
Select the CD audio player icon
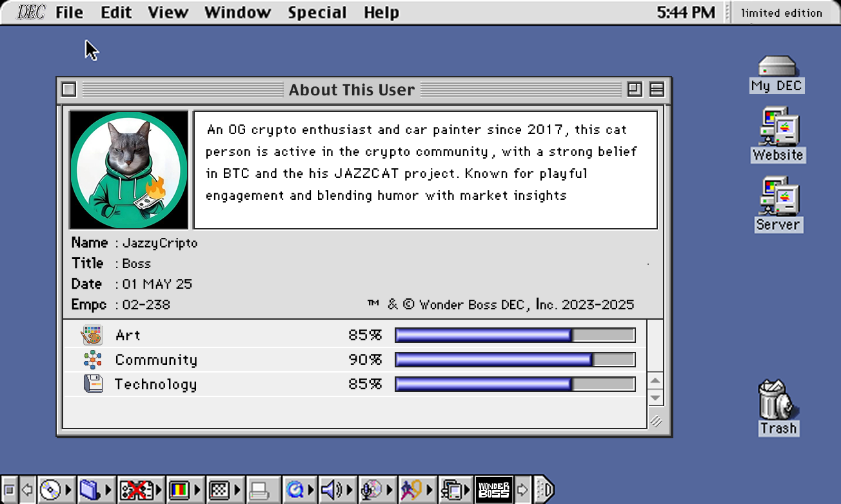[49, 489]
